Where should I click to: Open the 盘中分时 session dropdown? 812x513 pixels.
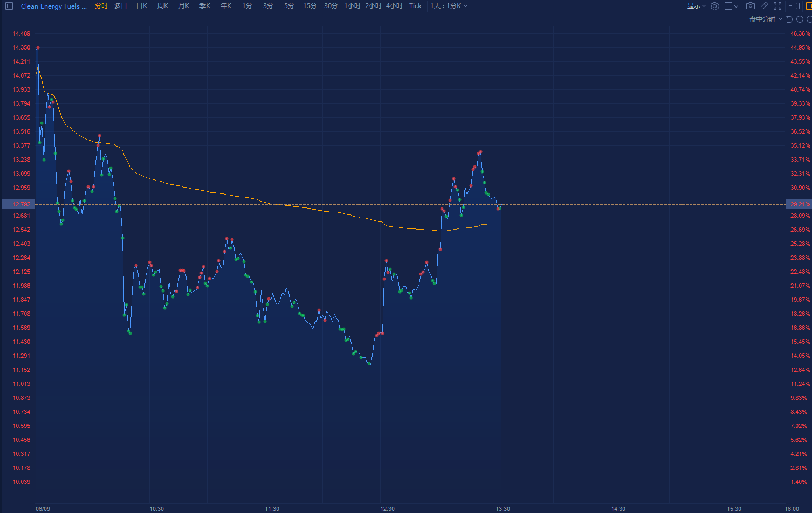[766, 19]
